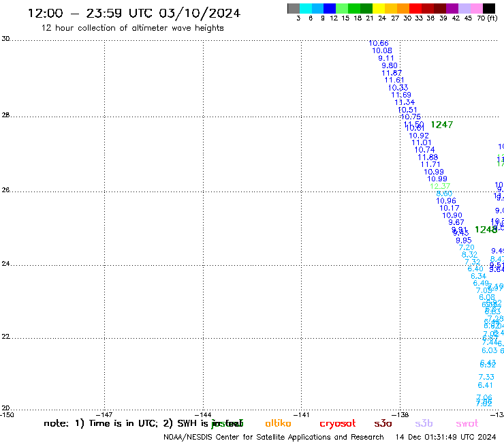
Task: Click the title '12:00 – 23:59 UTC 03/10/2024'
Action: click(x=133, y=14)
